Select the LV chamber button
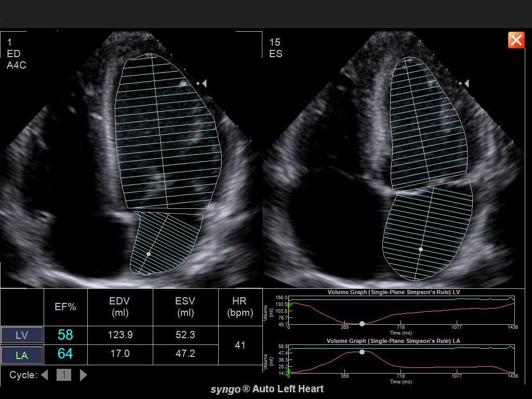 pos(21,335)
